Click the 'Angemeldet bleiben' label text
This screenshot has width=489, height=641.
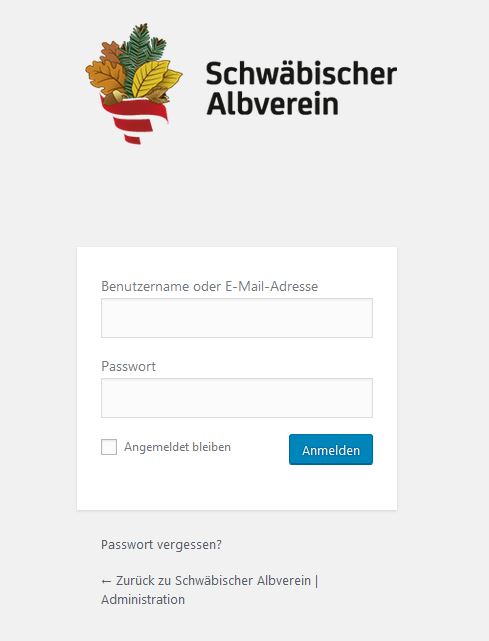coord(177,447)
